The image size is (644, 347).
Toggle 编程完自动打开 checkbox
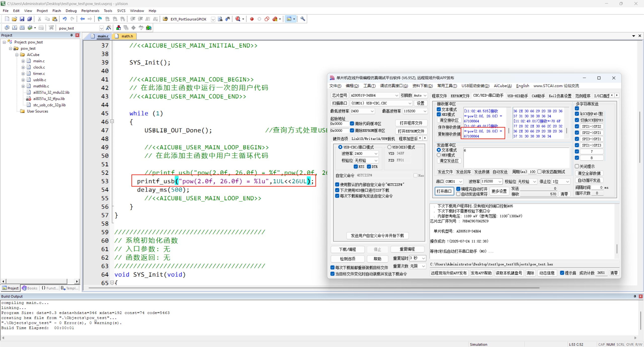tap(458, 189)
